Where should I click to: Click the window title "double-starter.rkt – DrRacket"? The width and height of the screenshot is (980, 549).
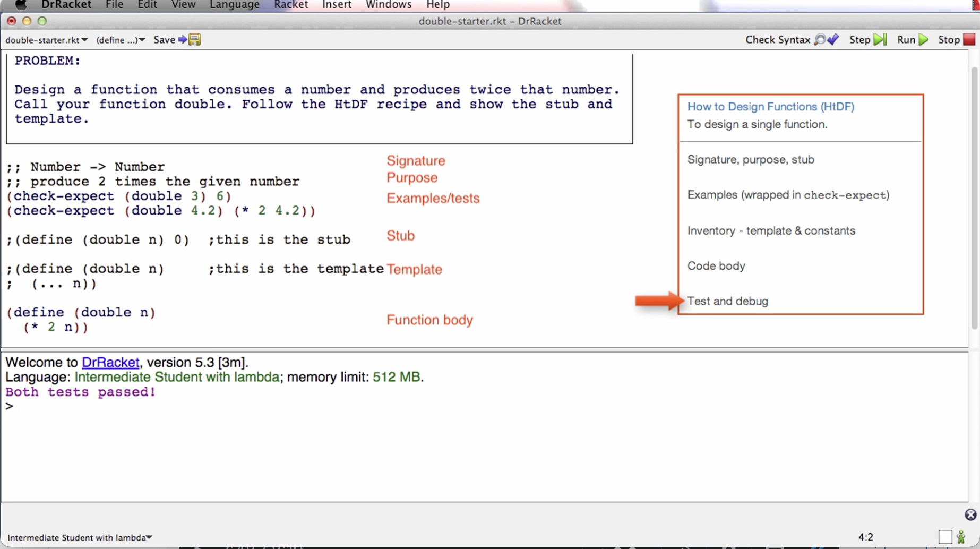tap(490, 21)
